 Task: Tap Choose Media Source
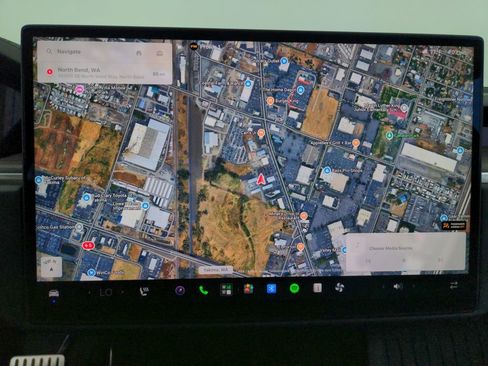click(391, 248)
